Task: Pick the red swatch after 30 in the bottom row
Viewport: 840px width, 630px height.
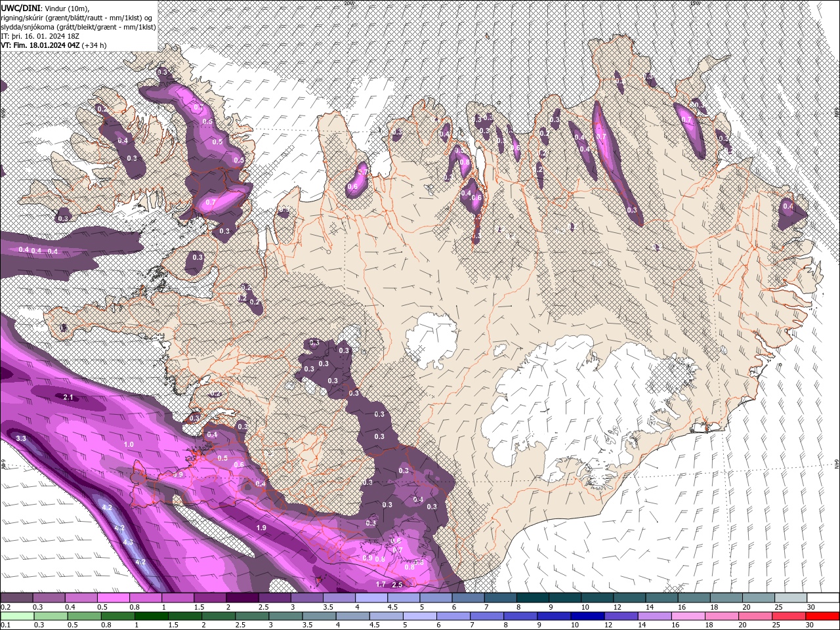Action: click(x=822, y=616)
